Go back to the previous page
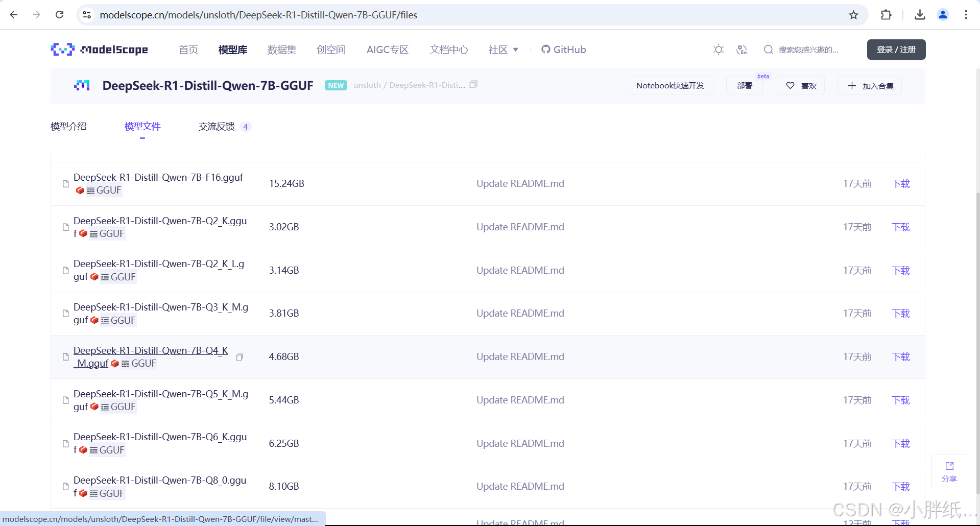This screenshot has height=526, width=980. coord(14,15)
